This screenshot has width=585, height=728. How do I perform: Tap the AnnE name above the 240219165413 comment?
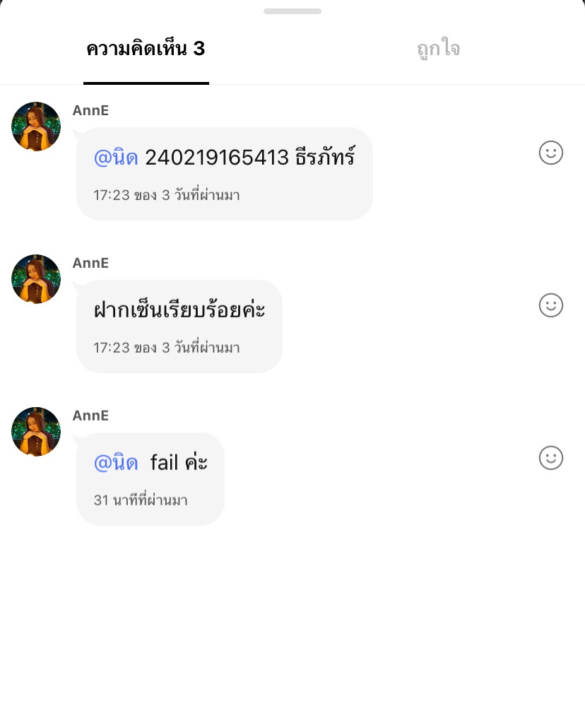[x=90, y=110]
